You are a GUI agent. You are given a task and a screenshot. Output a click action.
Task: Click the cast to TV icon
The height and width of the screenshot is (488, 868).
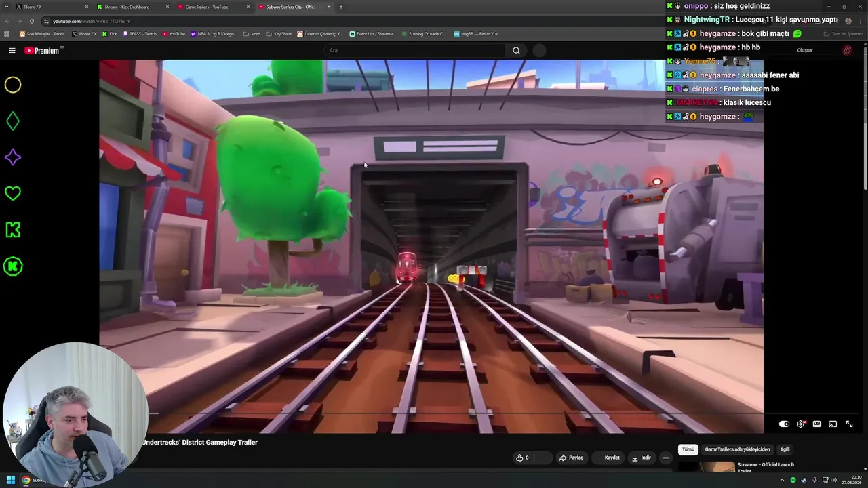pos(833,424)
